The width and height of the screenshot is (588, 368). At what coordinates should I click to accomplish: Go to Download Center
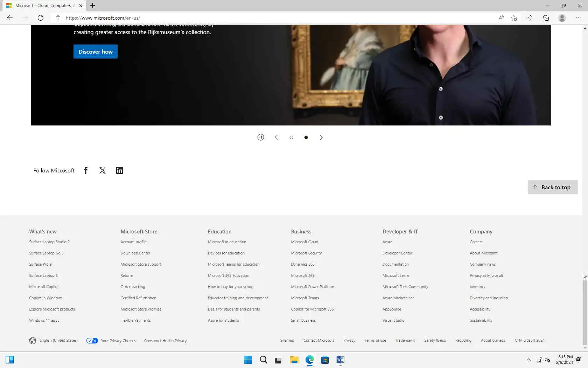[x=135, y=253]
